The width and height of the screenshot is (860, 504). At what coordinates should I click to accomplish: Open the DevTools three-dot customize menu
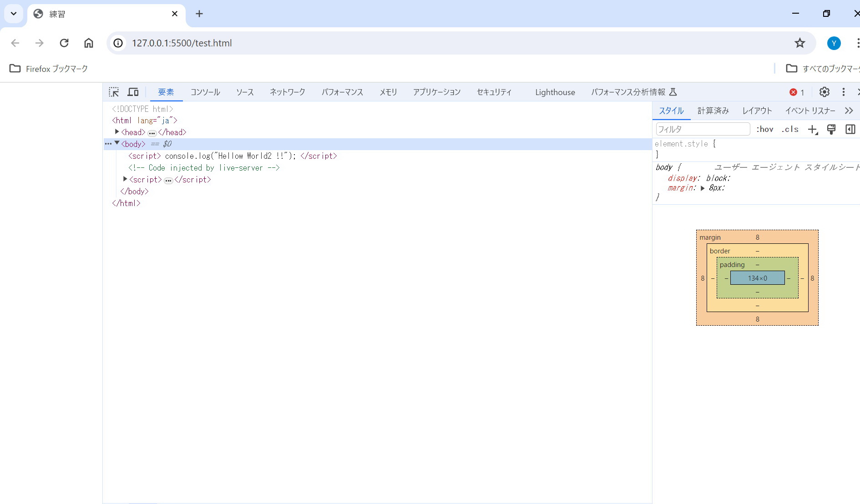(843, 92)
